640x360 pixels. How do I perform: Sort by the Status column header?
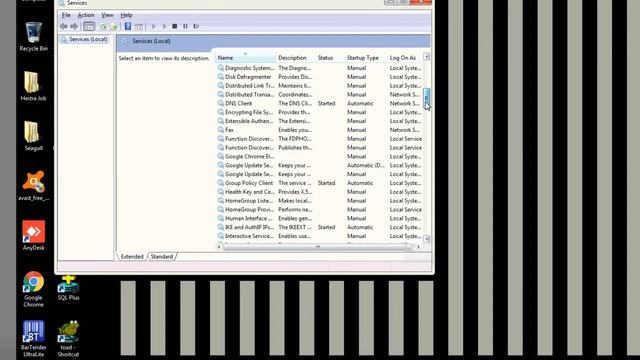tap(330, 58)
